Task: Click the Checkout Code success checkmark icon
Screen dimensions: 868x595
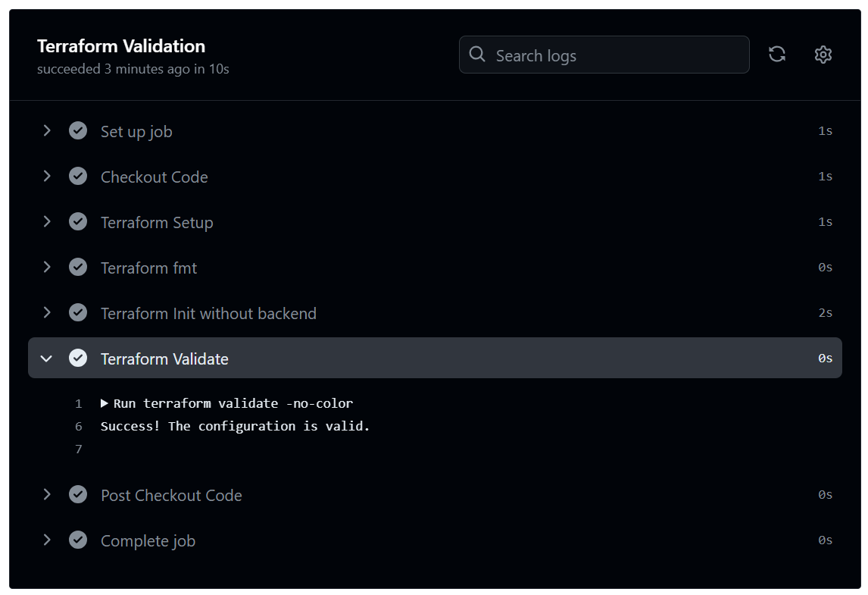Action: (78, 177)
